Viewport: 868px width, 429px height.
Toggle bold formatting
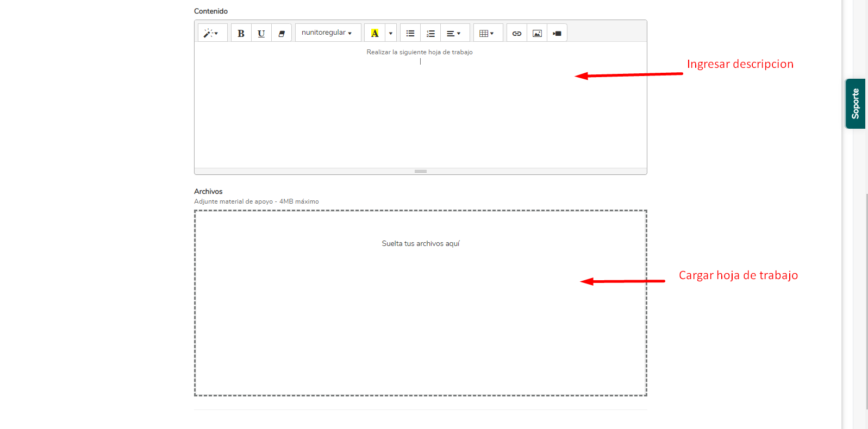tap(241, 33)
